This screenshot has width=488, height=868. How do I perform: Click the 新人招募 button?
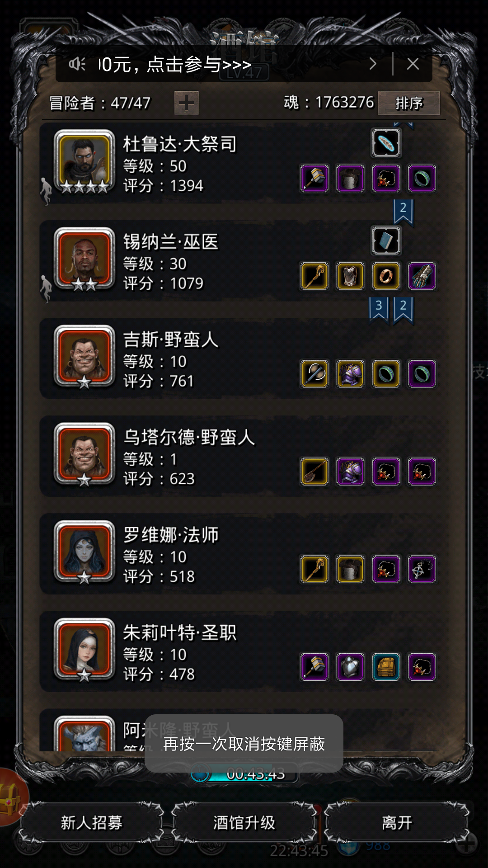click(x=92, y=823)
